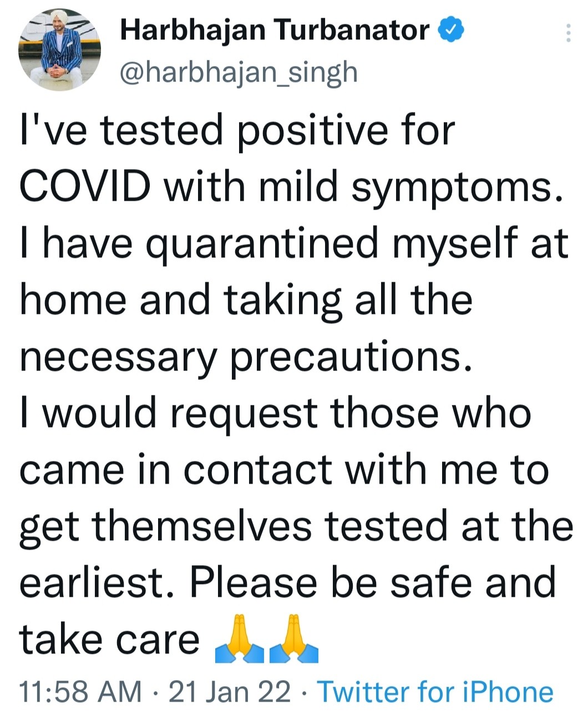Click the word COVID in the tweet
Viewport: 588px width, 715px height.
[x=85, y=186]
